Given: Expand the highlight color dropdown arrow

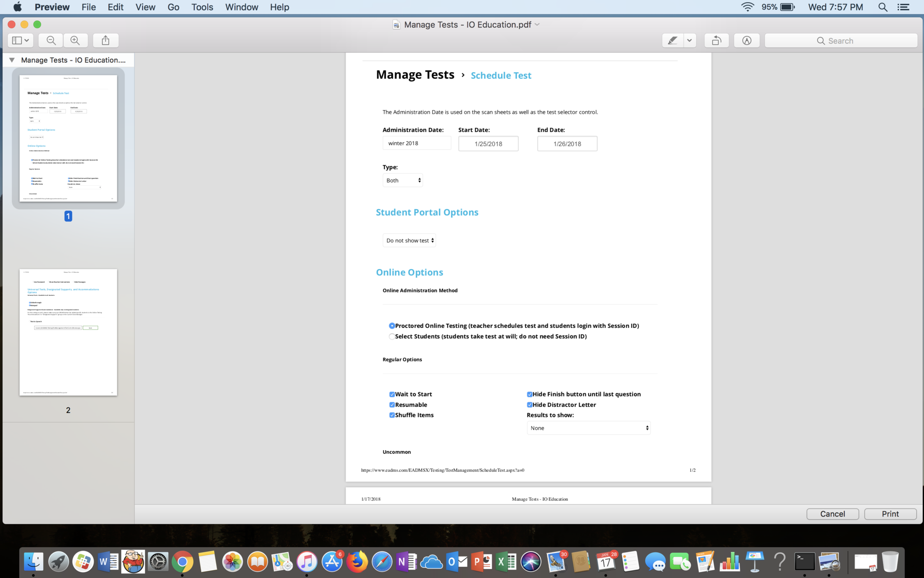Looking at the screenshot, I should [689, 41].
